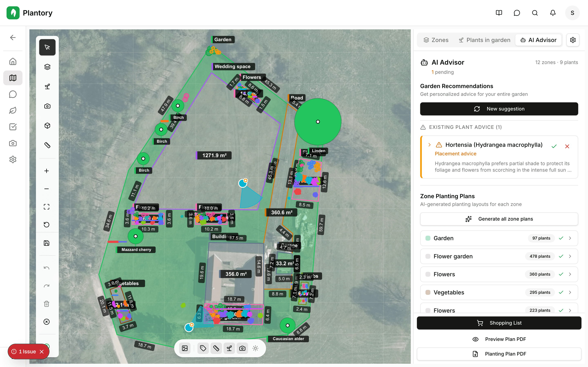This screenshot has height=367, width=588.
Task: Open notifications bell icon
Action: pyautogui.click(x=553, y=13)
